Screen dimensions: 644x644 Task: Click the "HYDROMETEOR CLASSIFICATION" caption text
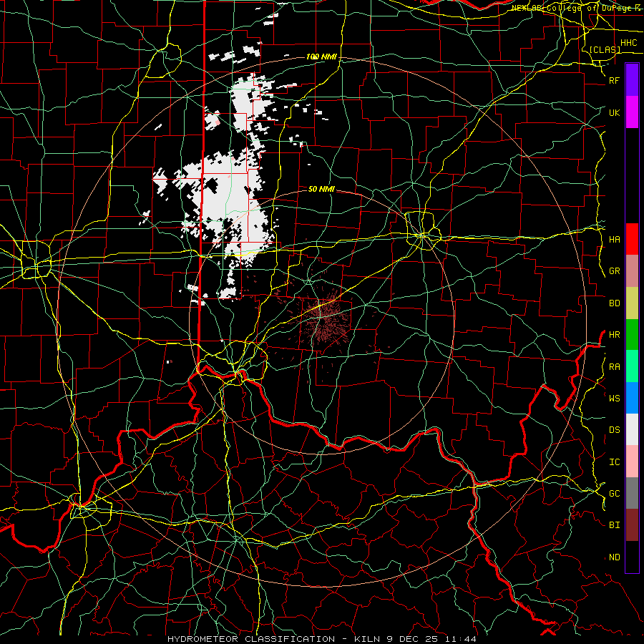point(251,639)
